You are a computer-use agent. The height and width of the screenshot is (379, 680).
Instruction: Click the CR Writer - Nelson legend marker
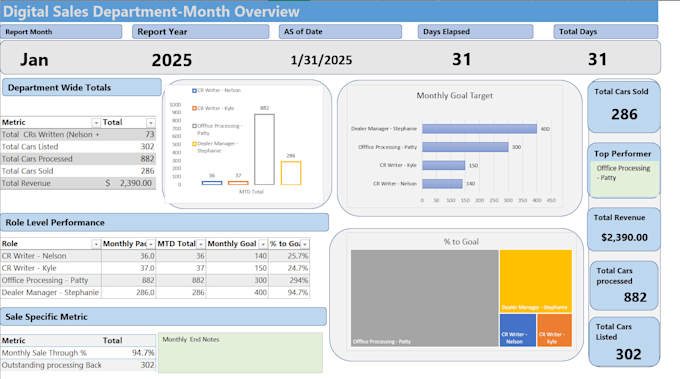coord(194,91)
